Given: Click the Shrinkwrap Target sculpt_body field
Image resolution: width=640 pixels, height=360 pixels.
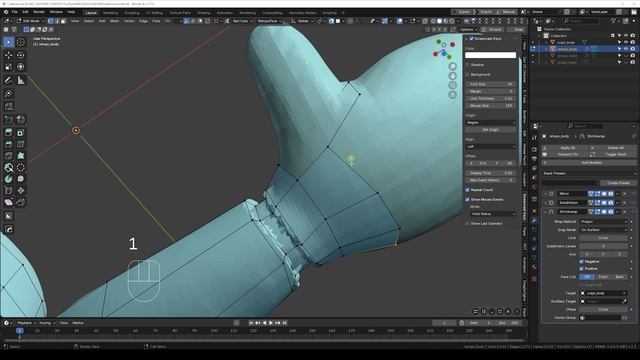Looking at the screenshot, I should pyautogui.click(x=603, y=293).
